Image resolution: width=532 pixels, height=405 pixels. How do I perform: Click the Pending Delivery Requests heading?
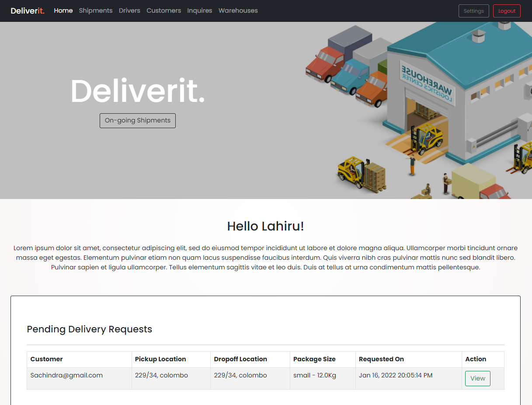click(x=90, y=329)
